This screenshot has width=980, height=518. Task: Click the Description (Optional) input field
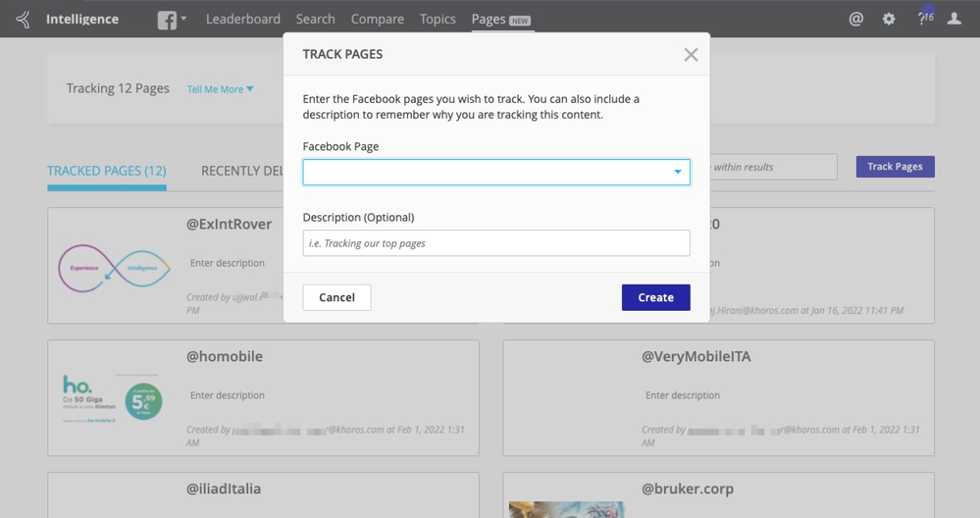click(x=496, y=243)
